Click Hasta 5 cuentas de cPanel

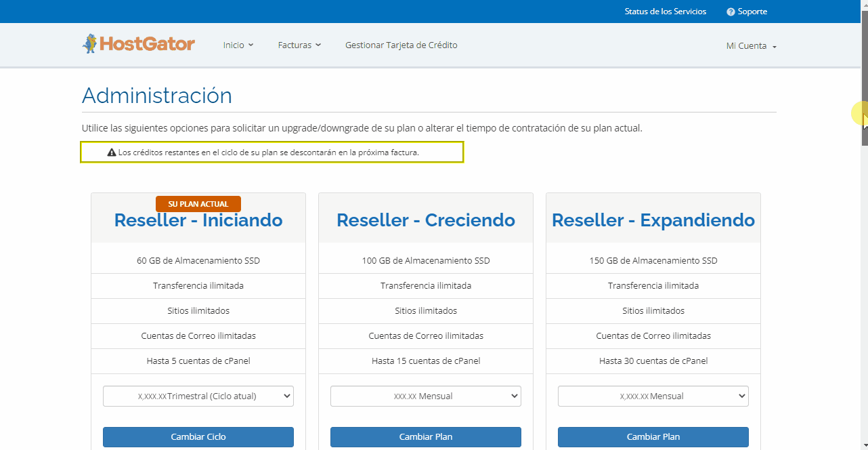click(x=198, y=361)
